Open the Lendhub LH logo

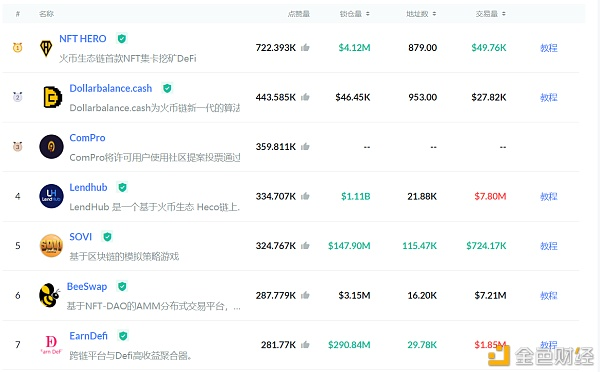(51, 196)
